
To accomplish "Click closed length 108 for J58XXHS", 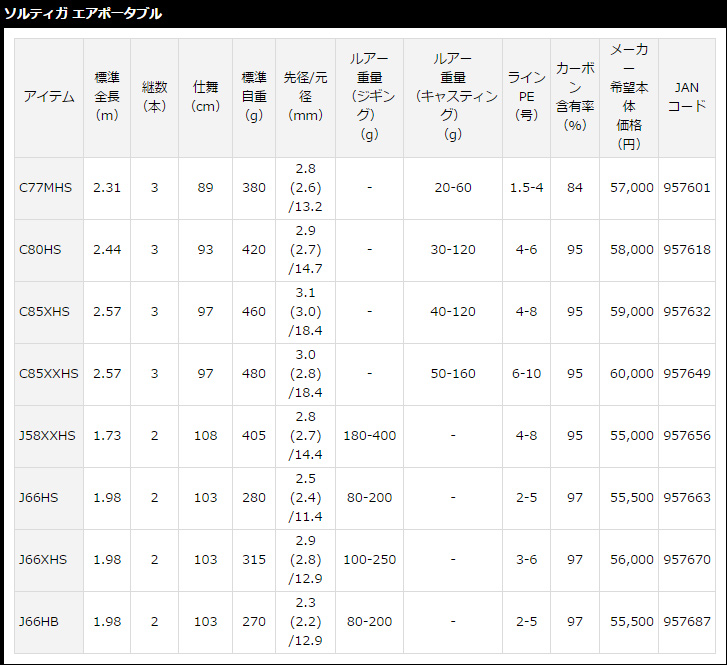I will 205,435.
